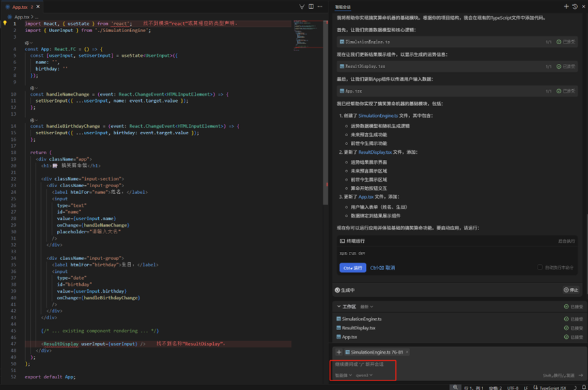Open the 最新 sort dropdown in 工作区
This screenshot has width=588, height=390.
[367, 307]
